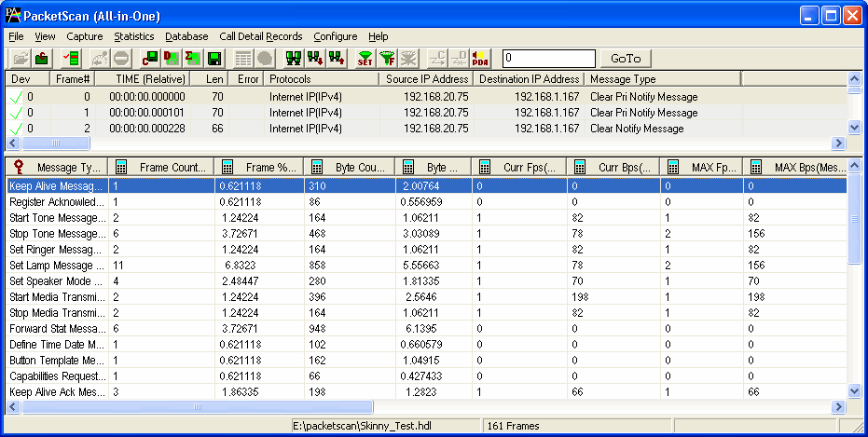Open the View menu
868x437 pixels.
[45, 36]
